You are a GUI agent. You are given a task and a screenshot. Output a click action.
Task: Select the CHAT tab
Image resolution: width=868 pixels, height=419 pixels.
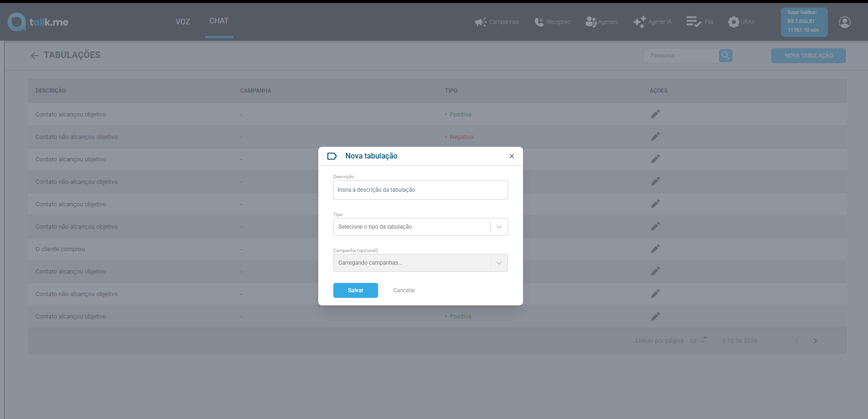point(219,21)
